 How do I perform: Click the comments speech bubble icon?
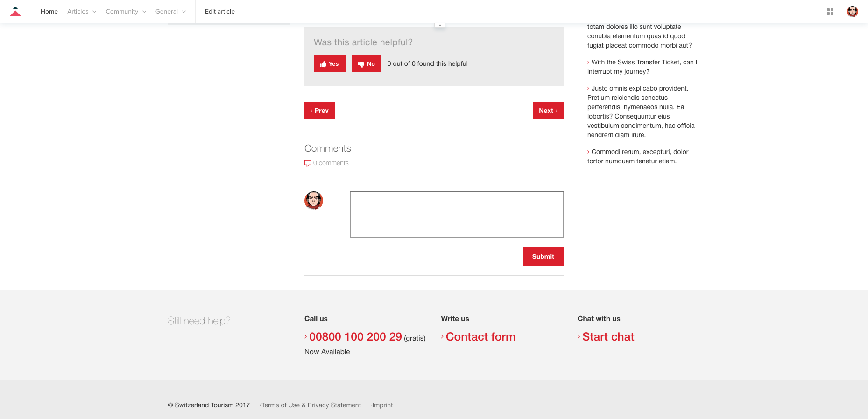pos(308,163)
